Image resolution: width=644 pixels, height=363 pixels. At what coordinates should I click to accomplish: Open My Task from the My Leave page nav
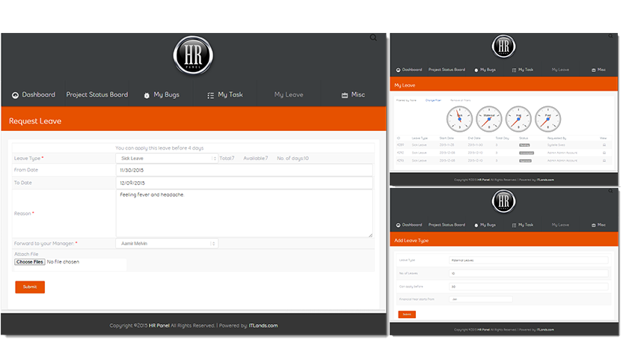[x=522, y=70]
